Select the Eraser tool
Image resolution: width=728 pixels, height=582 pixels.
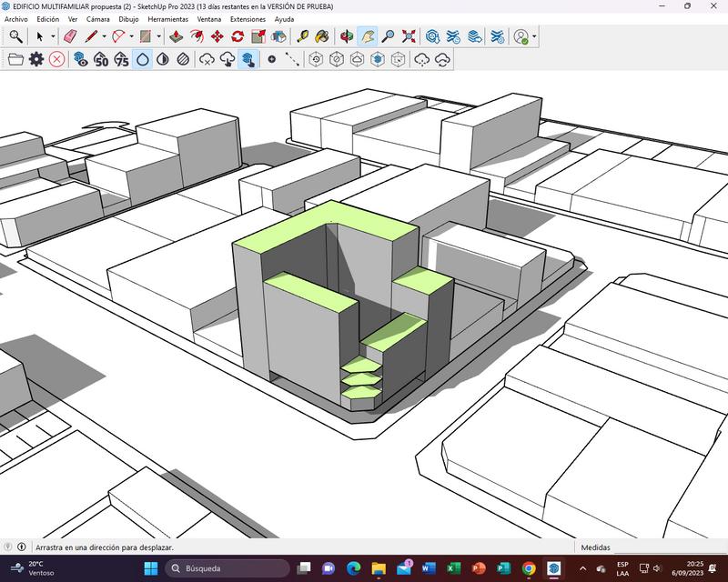tap(70, 36)
